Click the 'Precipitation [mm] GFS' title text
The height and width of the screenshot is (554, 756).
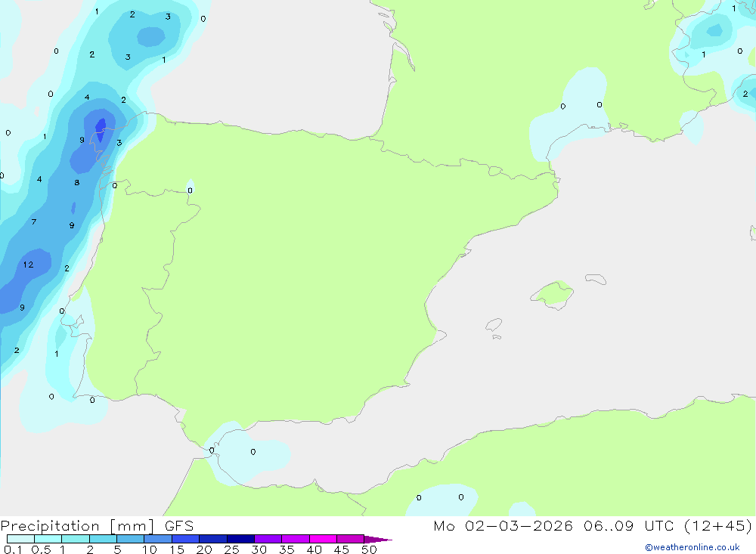coord(97,526)
